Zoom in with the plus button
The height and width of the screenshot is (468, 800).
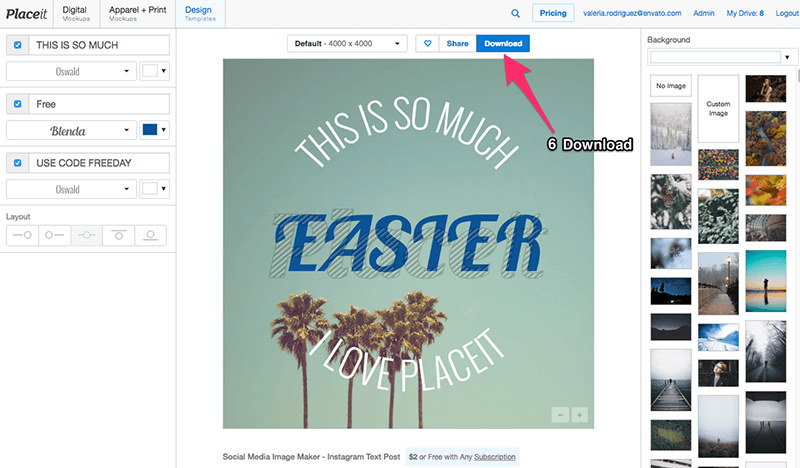(580, 415)
